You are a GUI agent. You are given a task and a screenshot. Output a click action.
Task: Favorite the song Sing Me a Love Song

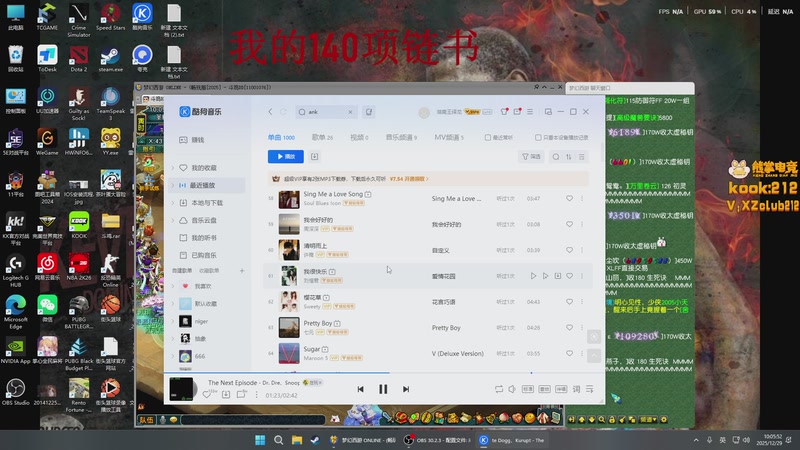[x=569, y=198]
